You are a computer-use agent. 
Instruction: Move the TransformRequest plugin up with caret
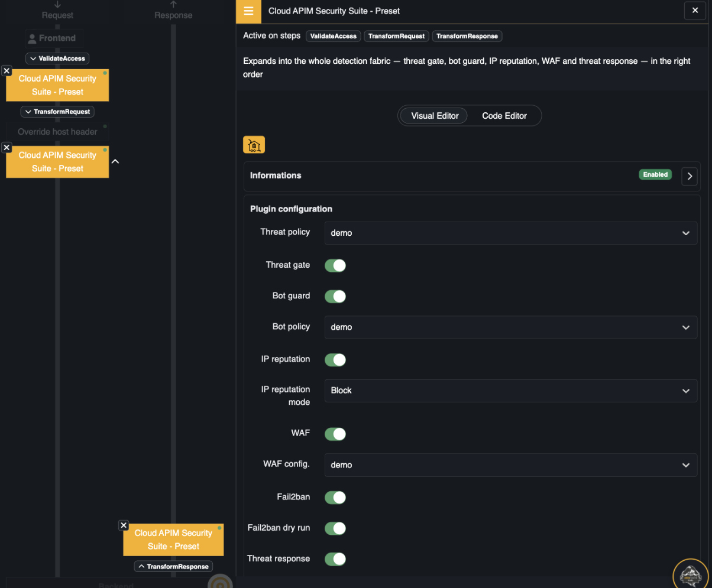116,161
